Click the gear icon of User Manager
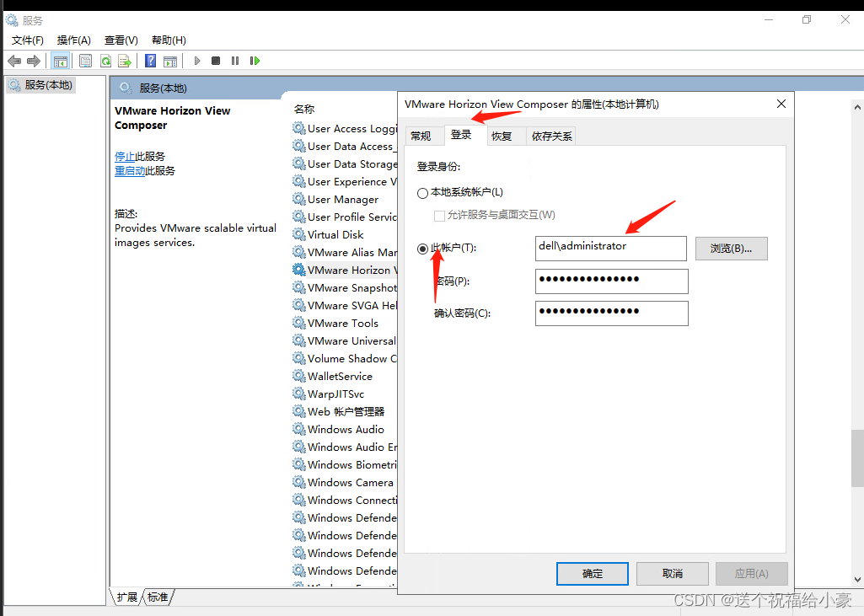Image resolution: width=864 pixels, height=616 pixels. click(x=298, y=199)
